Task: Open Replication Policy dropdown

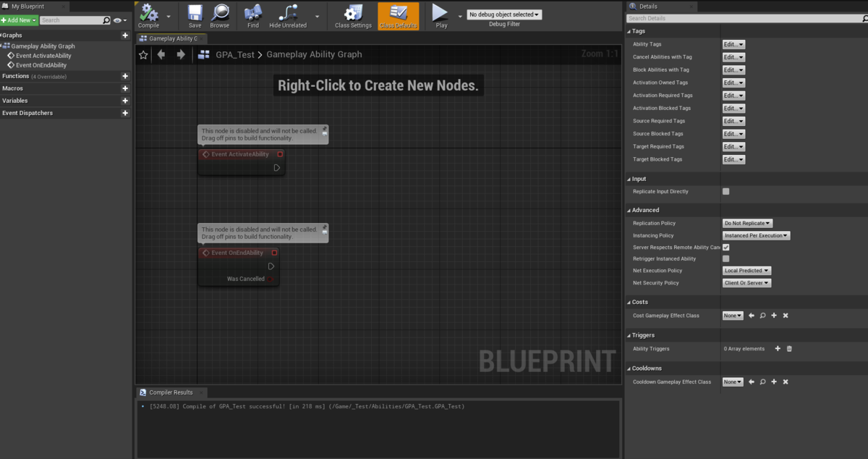Action: [747, 224]
